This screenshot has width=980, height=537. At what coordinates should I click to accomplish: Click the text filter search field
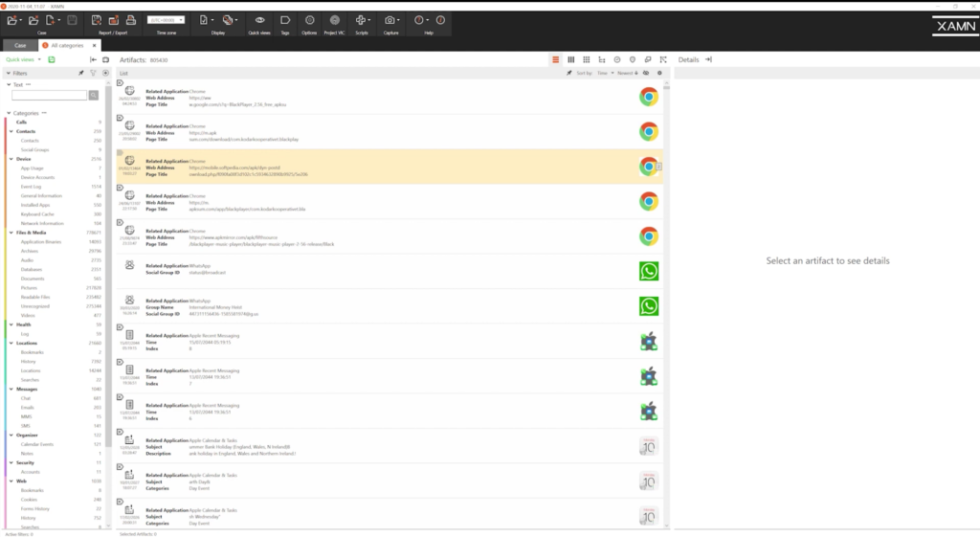coord(50,95)
